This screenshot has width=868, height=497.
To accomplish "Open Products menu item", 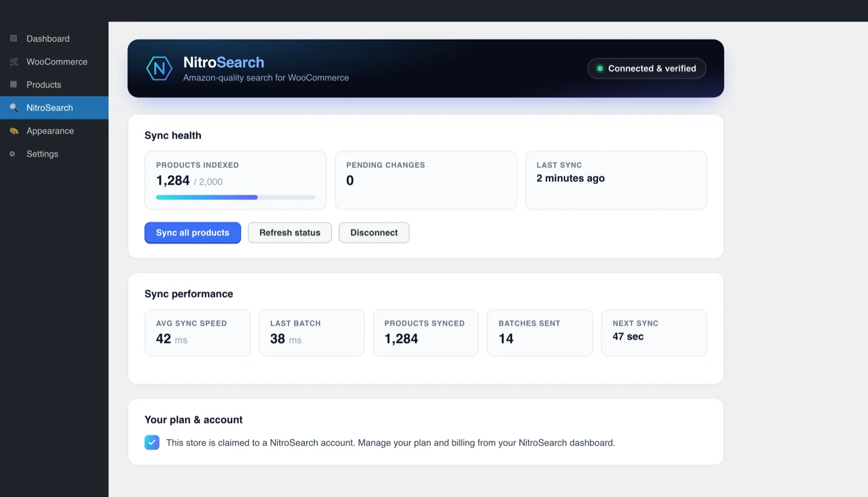I will click(54, 85).
